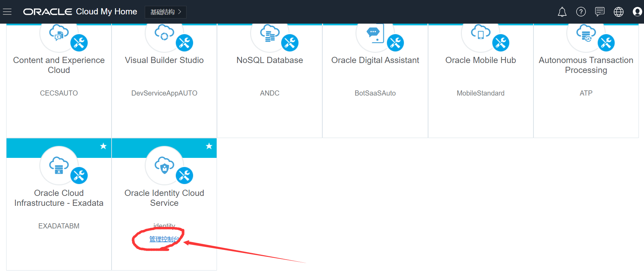Open the Oracle Identity Cloud Service title

coord(164,198)
